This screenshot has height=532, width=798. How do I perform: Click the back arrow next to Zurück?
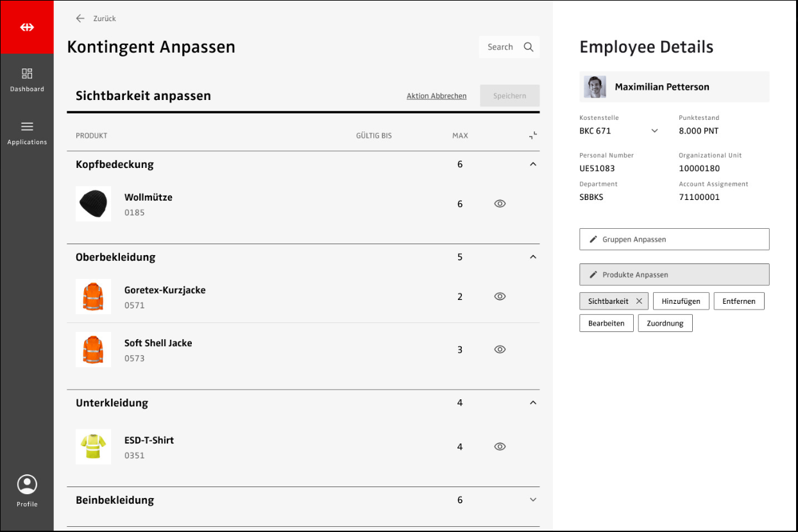click(x=80, y=19)
